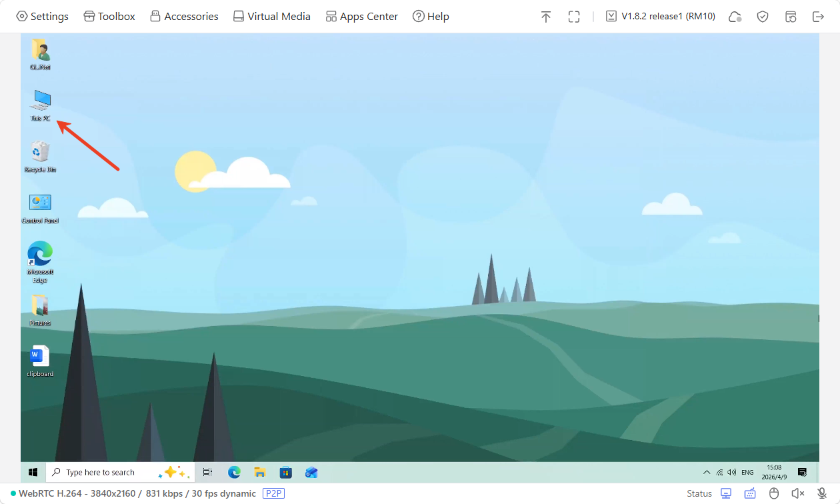Click the logout exit icon
Viewport: 840px width, 504px height.
818,17
